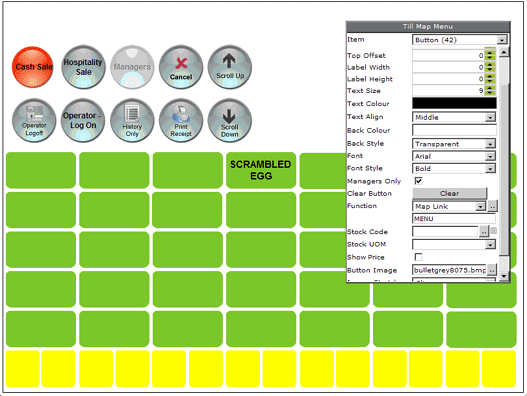
Task: Click the Scroll Up arrow button
Action: pyautogui.click(x=230, y=67)
